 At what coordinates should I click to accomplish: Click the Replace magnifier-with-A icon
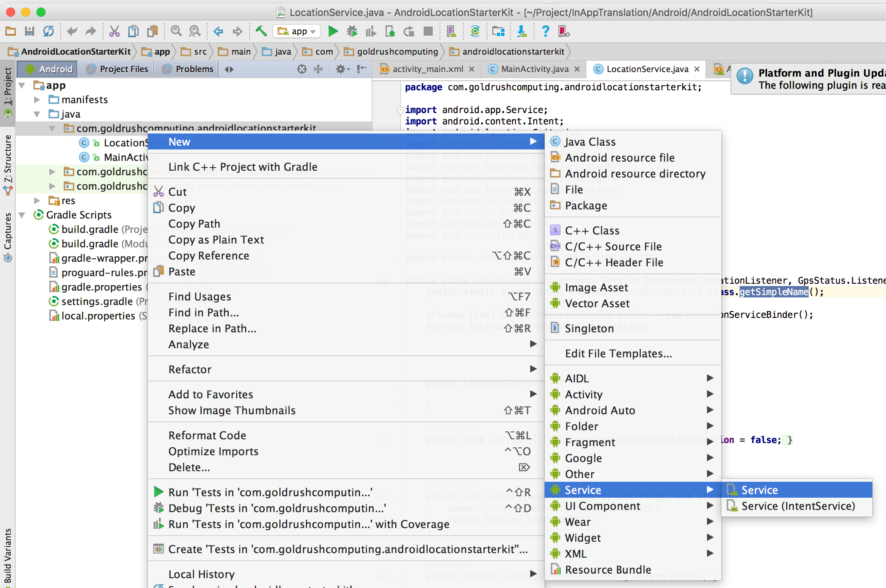click(x=195, y=31)
